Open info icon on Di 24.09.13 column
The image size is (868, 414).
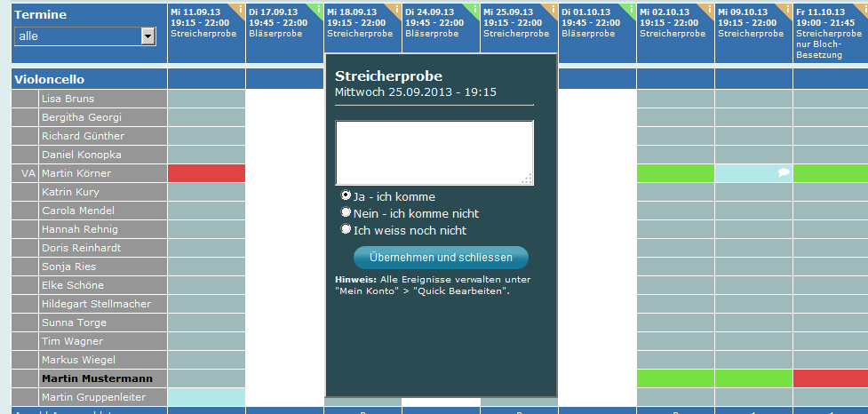(x=475, y=9)
